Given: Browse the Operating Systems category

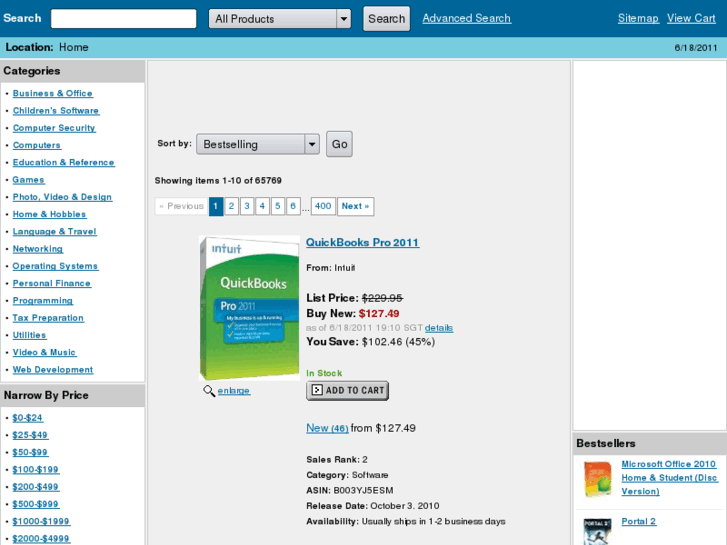Looking at the screenshot, I should click(55, 266).
